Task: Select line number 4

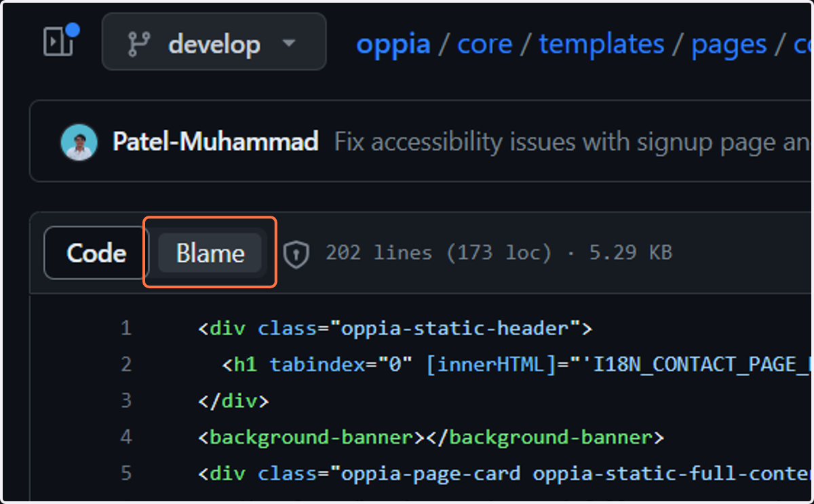Action: 125,438
